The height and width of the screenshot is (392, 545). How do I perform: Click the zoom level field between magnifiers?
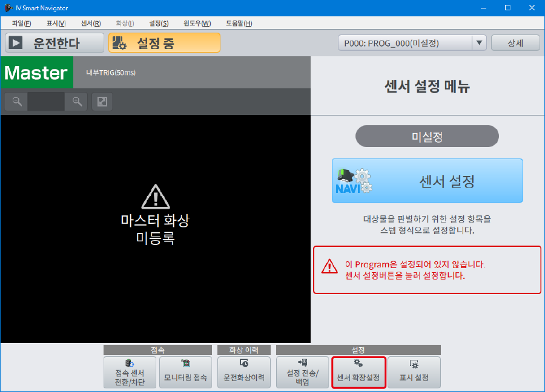click(x=46, y=102)
